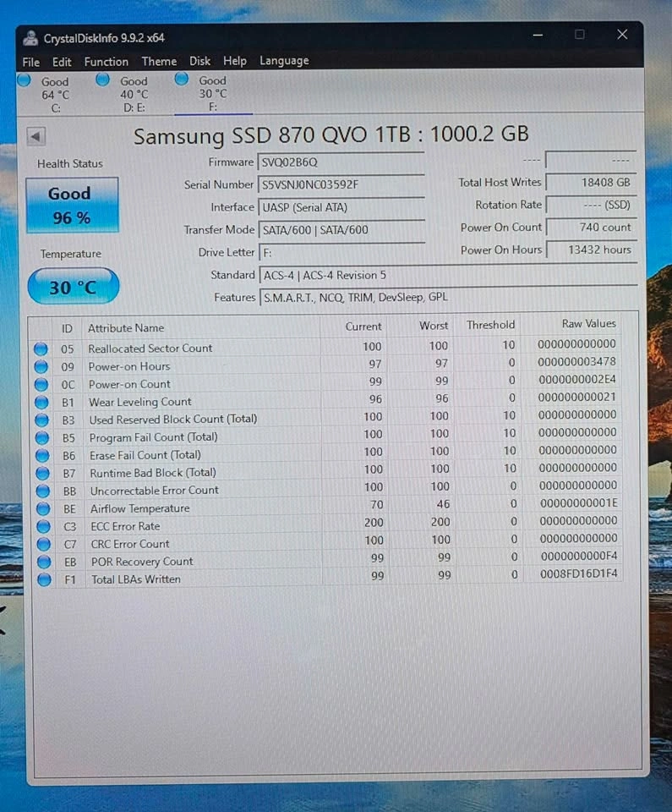
Task: Click raw value 0000000002E4
Action: tap(577, 380)
